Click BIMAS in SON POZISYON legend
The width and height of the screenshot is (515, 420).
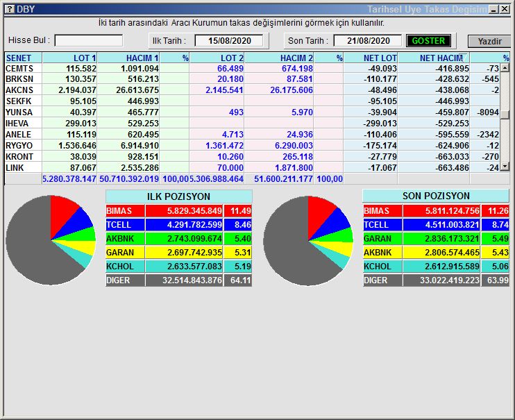tap(382, 211)
